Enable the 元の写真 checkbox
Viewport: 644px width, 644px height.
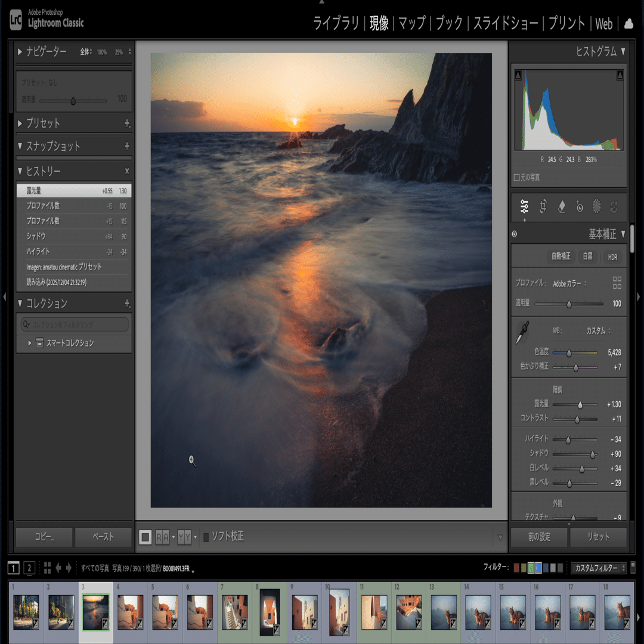tap(516, 178)
